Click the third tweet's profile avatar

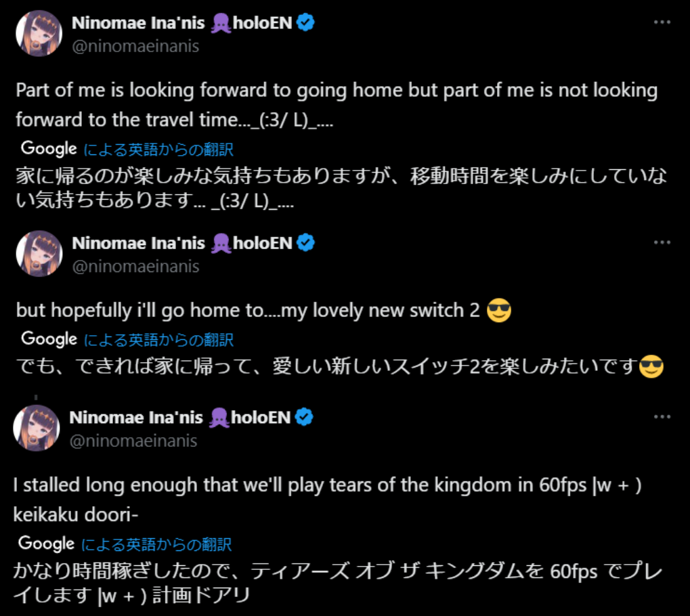pyautogui.click(x=37, y=428)
